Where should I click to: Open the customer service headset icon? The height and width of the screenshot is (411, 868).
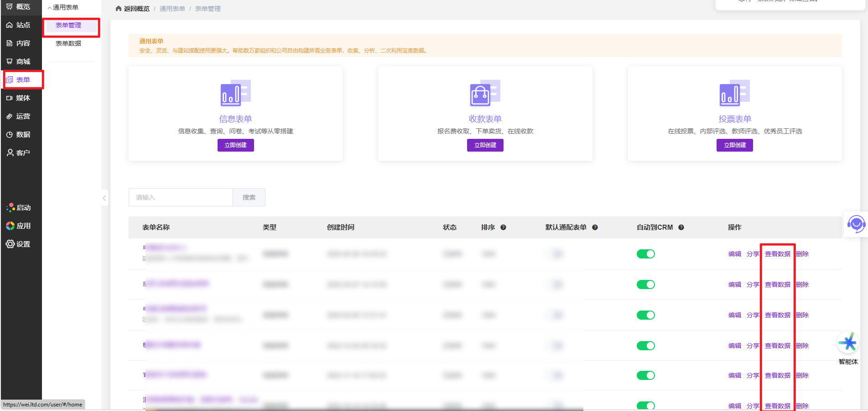click(x=856, y=224)
